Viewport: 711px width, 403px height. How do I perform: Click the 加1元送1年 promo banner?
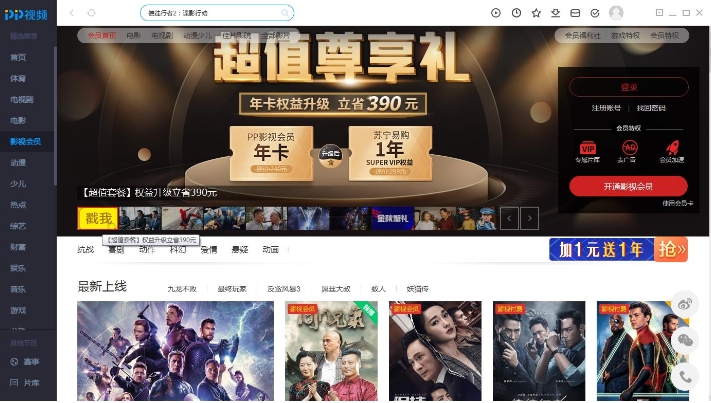point(618,249)
